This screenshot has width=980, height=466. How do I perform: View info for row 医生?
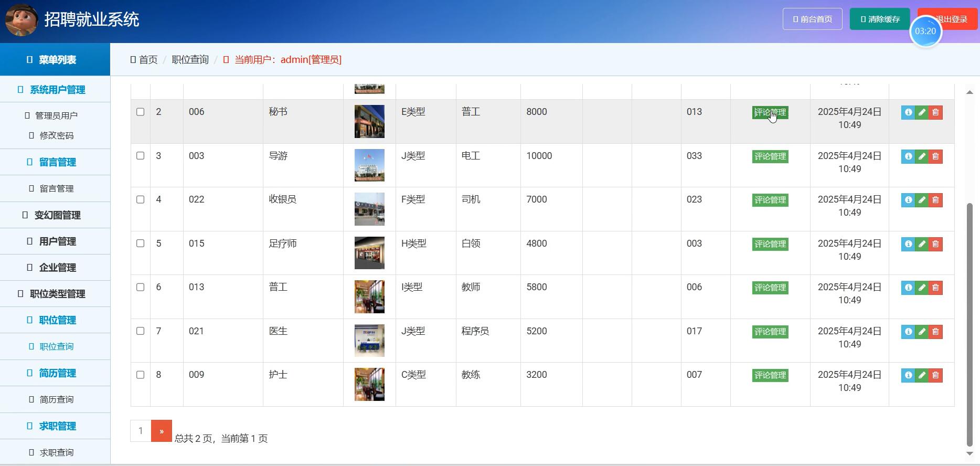click(908, 332)
